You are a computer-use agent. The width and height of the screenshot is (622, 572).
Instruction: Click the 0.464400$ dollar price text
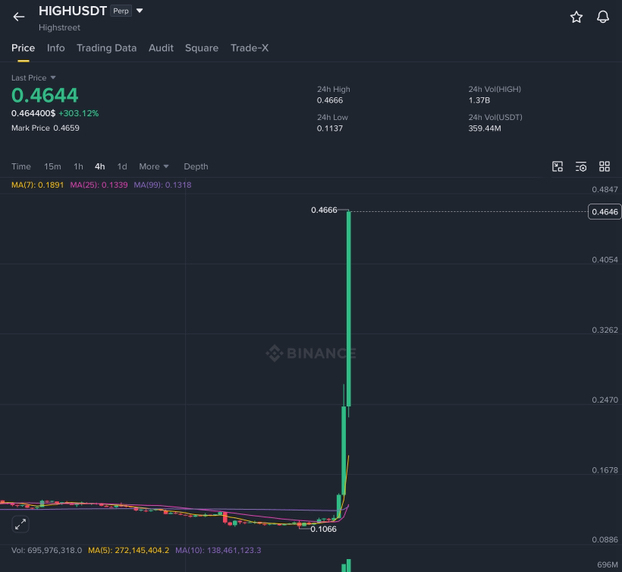pos(33,113)
